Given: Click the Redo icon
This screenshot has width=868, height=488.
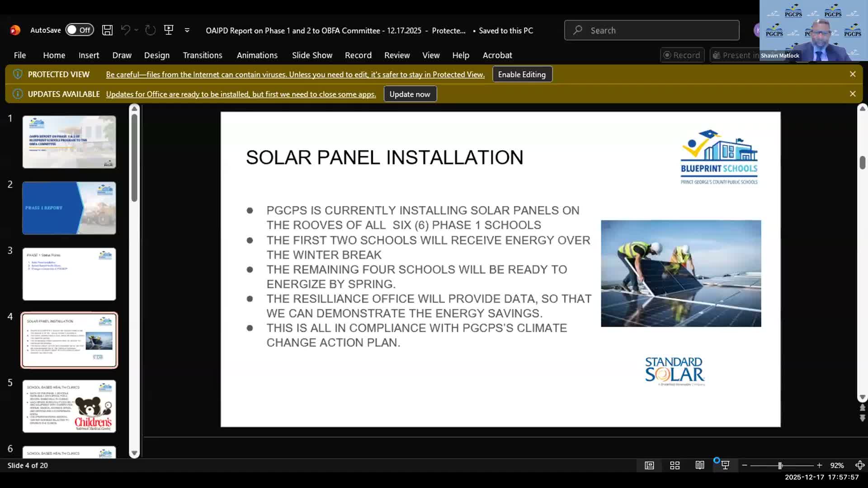Looking at the screenshot, I should pyautogui.click(x=150, y=30).
